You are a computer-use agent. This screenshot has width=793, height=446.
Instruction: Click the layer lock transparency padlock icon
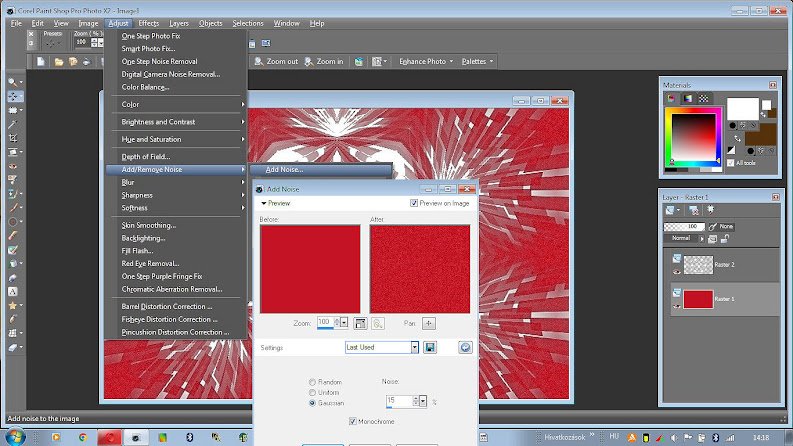click(x=725, y=239)
